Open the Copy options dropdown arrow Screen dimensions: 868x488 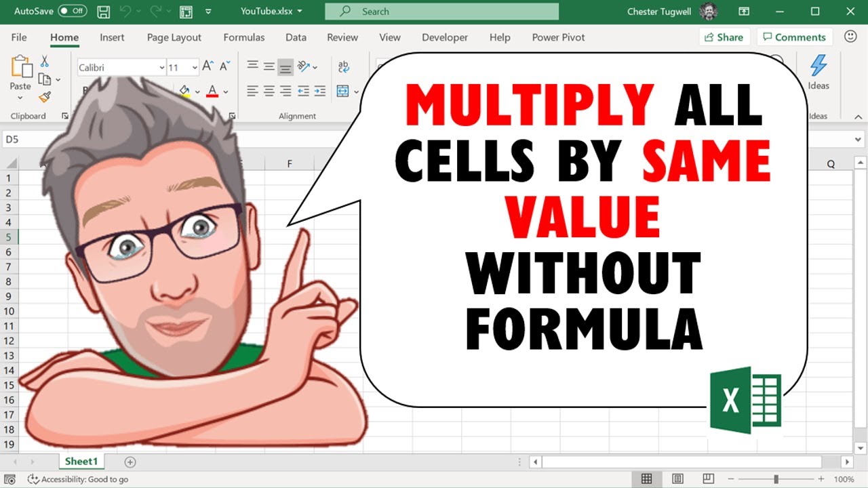click(x=58, y=80)
